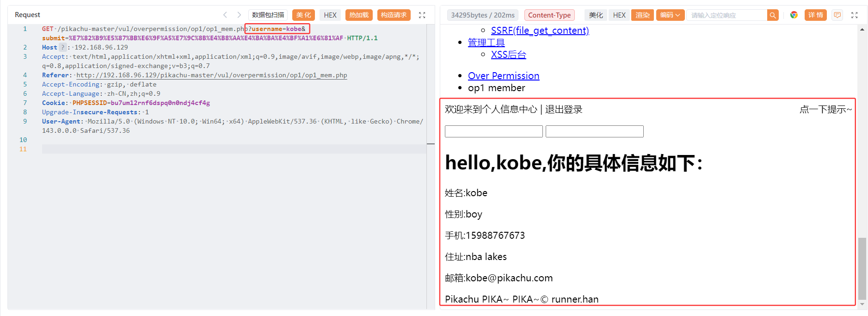Open the XSS后台 link
The width and height of the screenshot is (868, 316).
click(509, 55)
